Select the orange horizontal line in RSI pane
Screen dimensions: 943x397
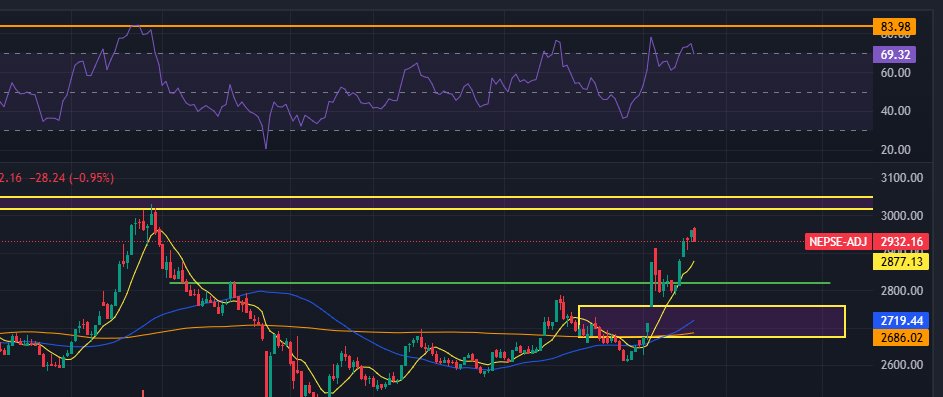coord(436,26)
